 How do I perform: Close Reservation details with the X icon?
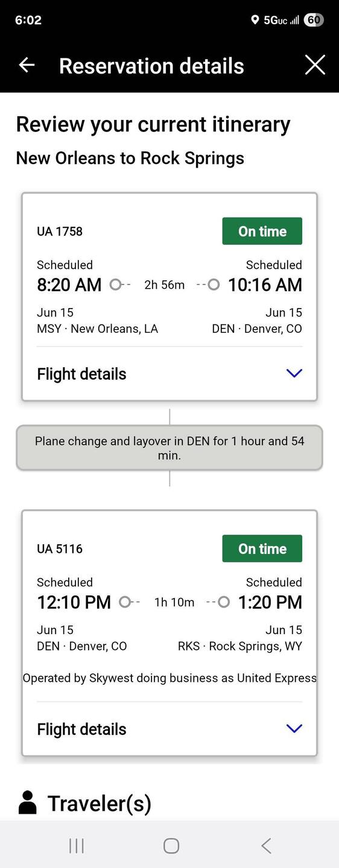click(315, 65)
